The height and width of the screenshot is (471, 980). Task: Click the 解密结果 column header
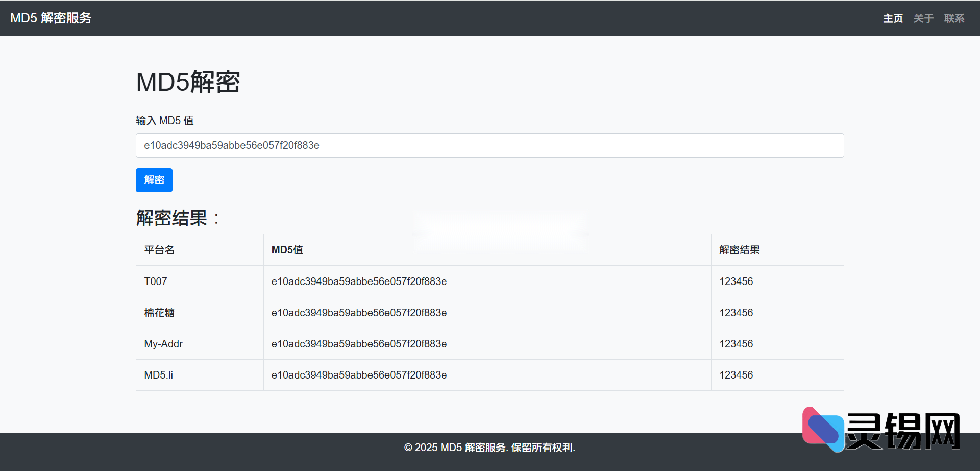pos(740,250)
